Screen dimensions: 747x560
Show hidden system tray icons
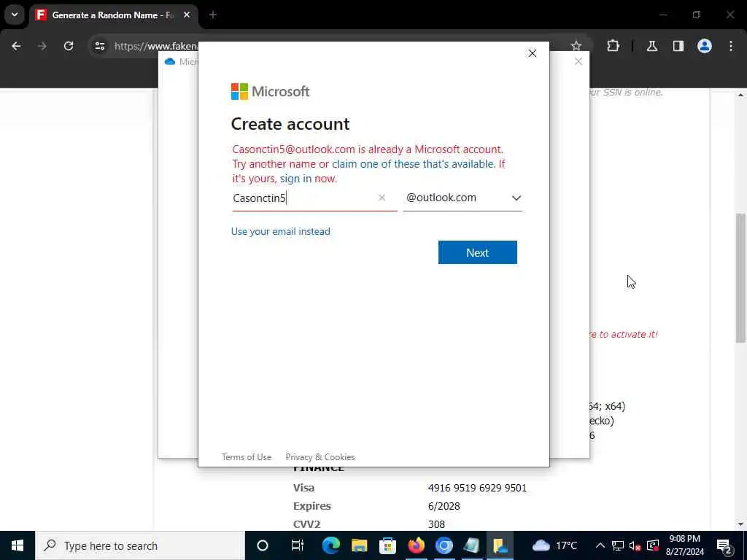[x=600, y=545]
